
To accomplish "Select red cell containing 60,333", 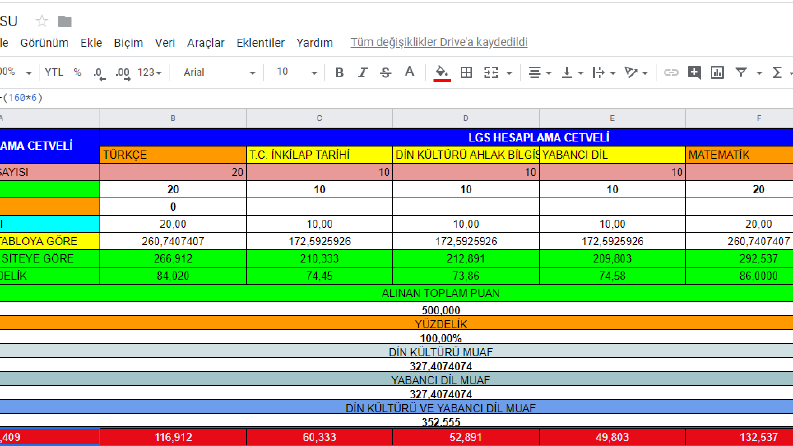I will point(319,437).
